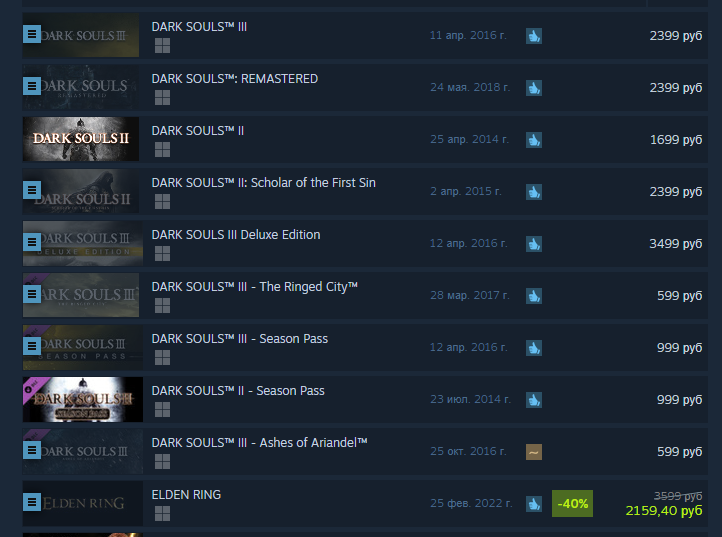Click positive review thumbs-up icon for DARK SOULS: REMASTERED
The width and height of the screenshot is (722, 537).
534,88
